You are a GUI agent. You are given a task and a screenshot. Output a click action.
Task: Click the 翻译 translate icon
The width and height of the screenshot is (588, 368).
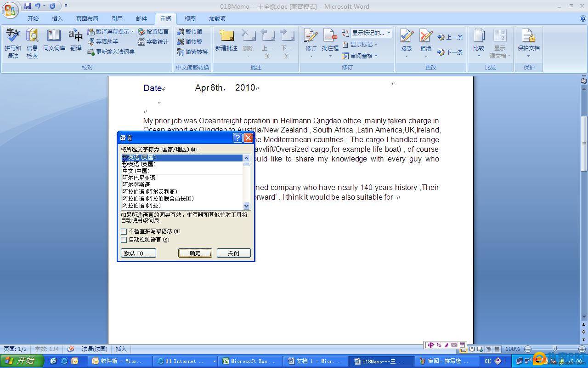76,40
